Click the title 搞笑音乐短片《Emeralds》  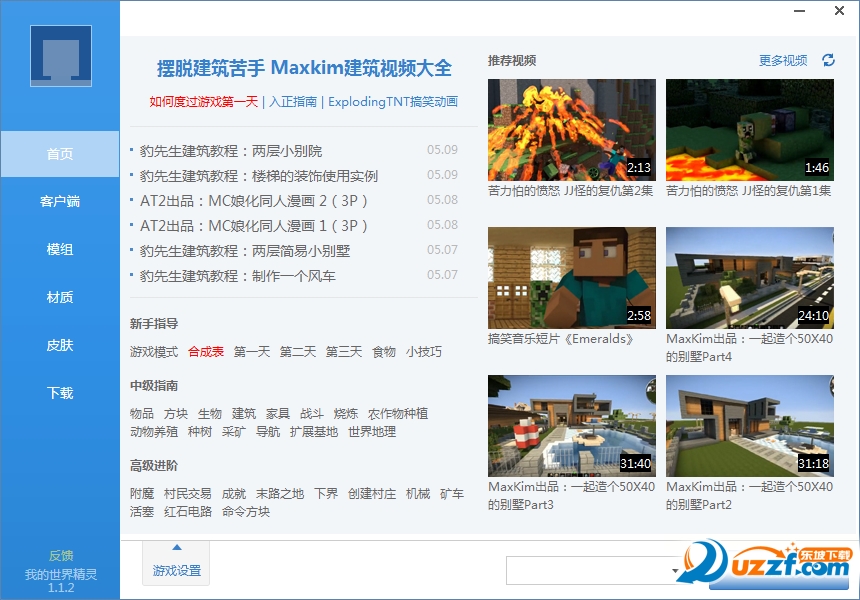point(562,339)
